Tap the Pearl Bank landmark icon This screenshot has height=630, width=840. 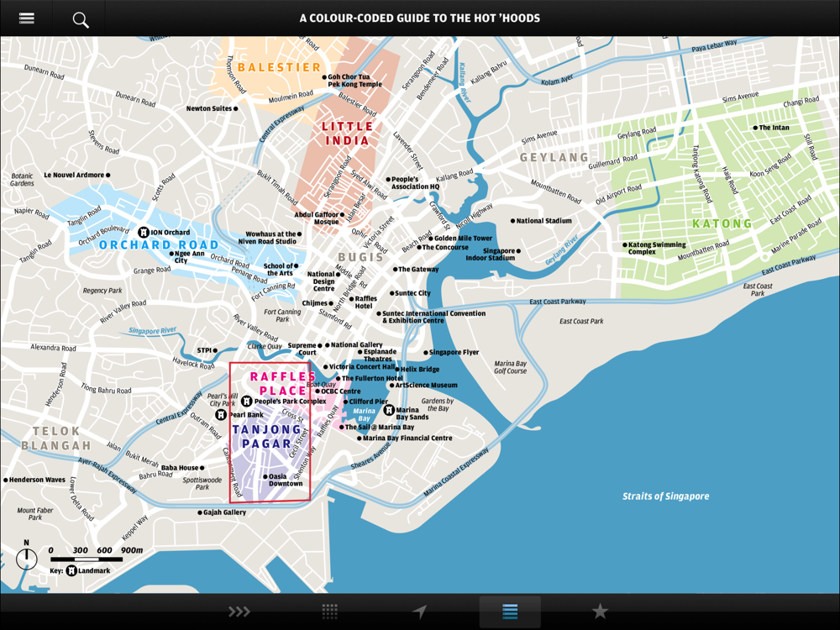point(220,415)
